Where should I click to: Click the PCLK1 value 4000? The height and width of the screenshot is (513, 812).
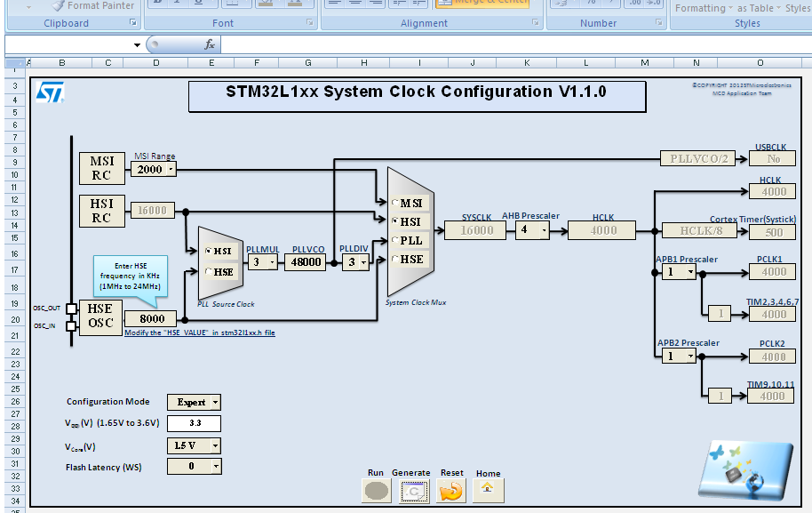click(x=773, y=272)
